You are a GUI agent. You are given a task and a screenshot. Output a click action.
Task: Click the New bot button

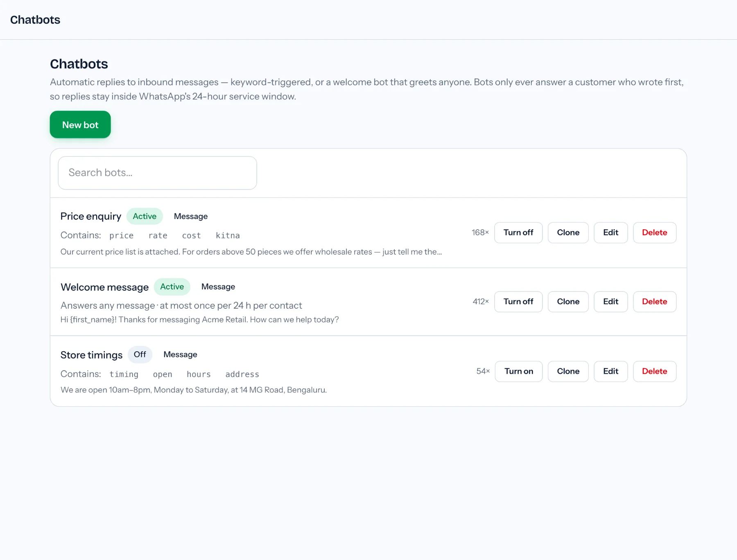coord(80,124)
